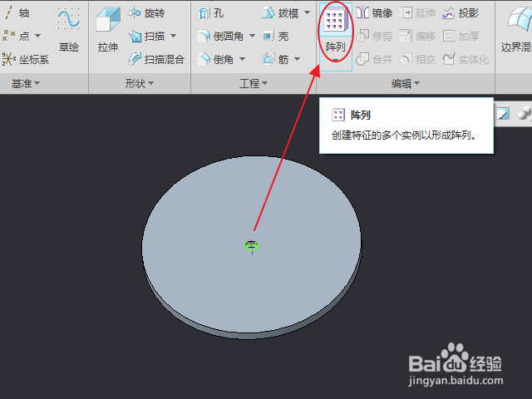The height and width of the screenshot is (399, 532).
Task: Choose the 投影 (Project) tool
Action: (x=461, y=13)
